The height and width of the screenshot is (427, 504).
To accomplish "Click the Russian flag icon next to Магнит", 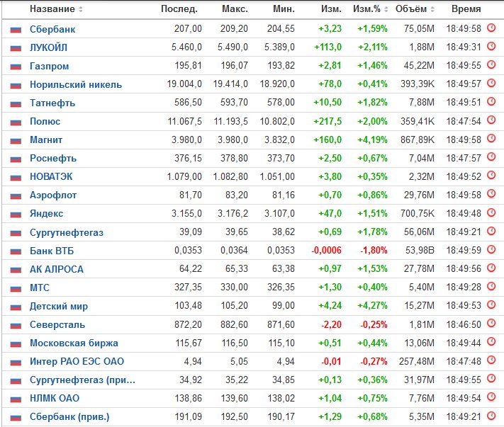I will click(16, 140).
